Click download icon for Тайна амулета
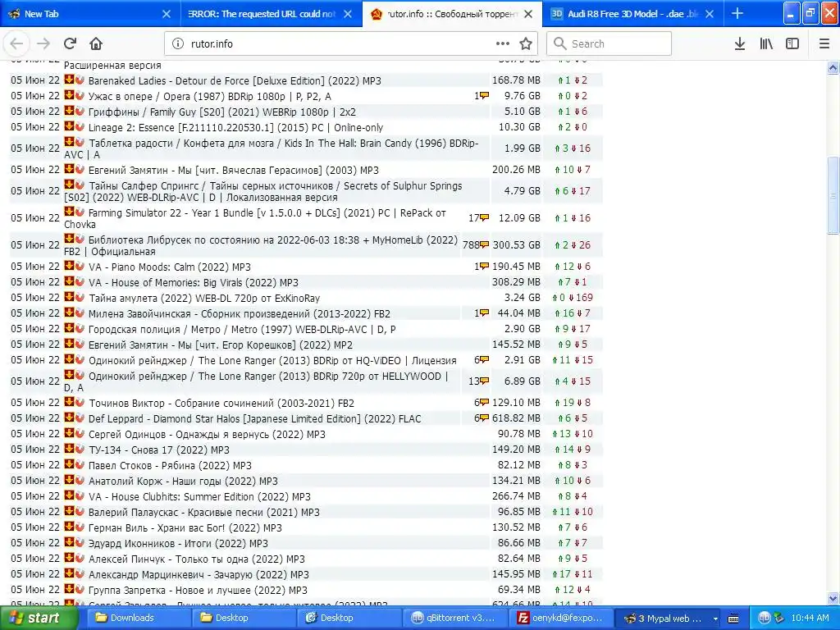This screenshot has width=840, height=630. (69, 296)
